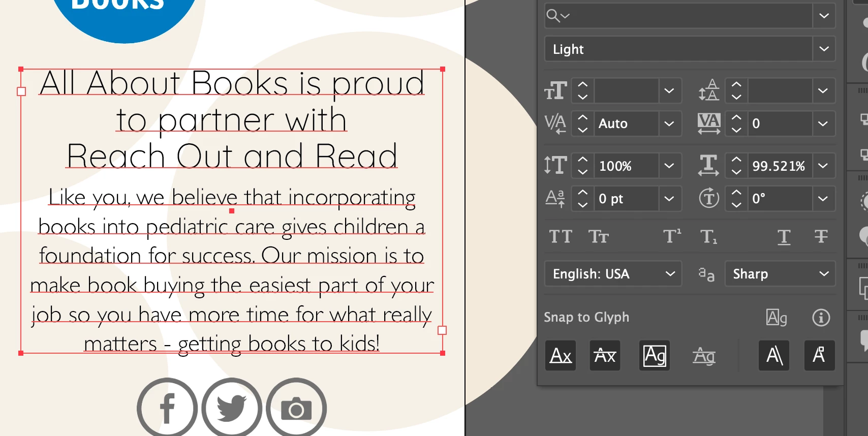
Task: Toggle Superscript formatting
Action: (672, 236)
